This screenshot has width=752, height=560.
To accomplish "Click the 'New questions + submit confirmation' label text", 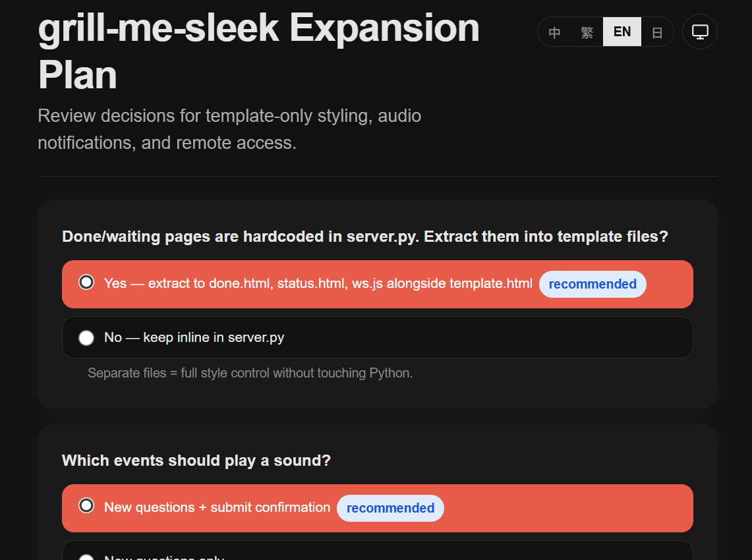I will (217, 507).
